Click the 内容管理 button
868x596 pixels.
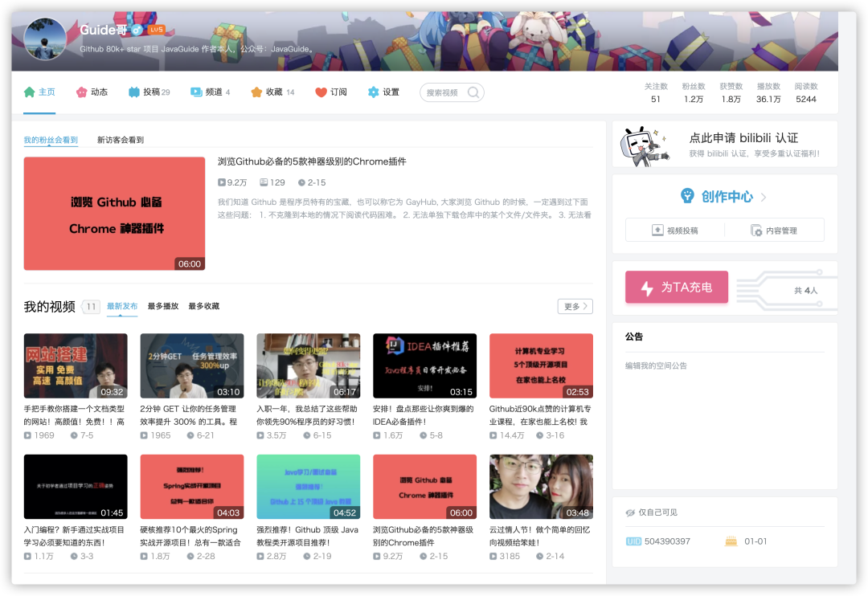(x=775, y=231)
